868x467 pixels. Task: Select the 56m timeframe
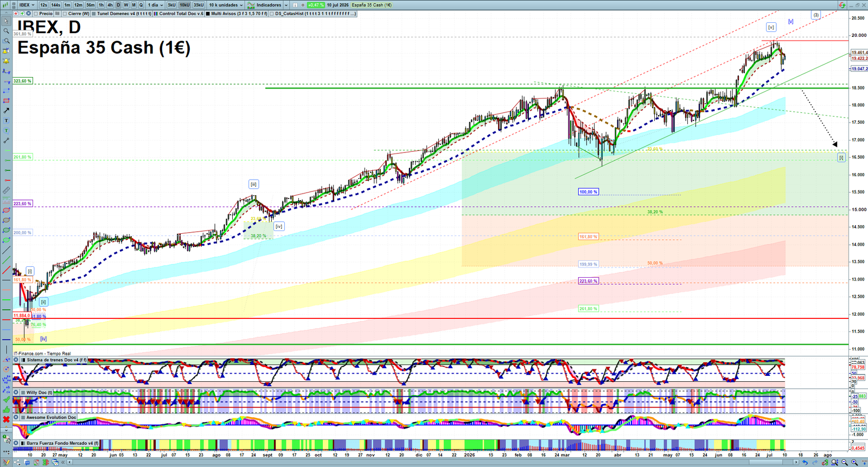point(91,5)
